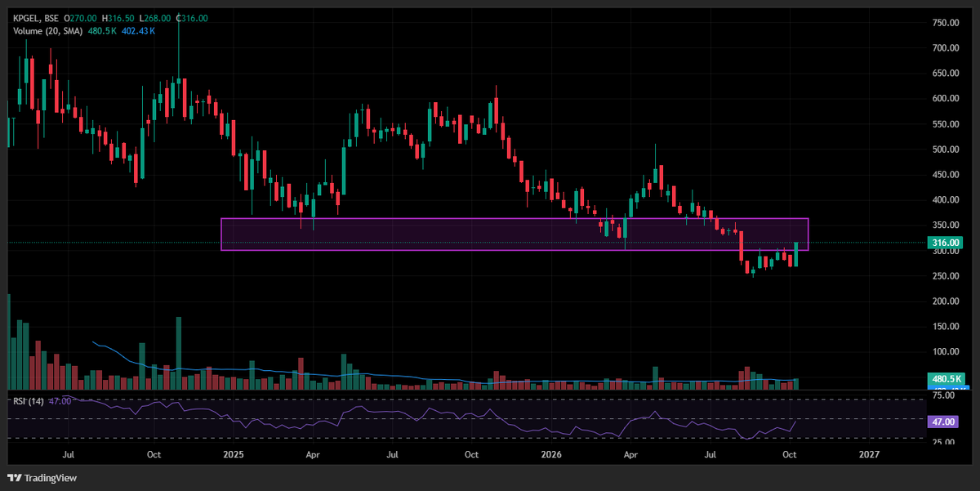Click the green 480.5K volume axis label
980x491 pixels.
point(947,379)
